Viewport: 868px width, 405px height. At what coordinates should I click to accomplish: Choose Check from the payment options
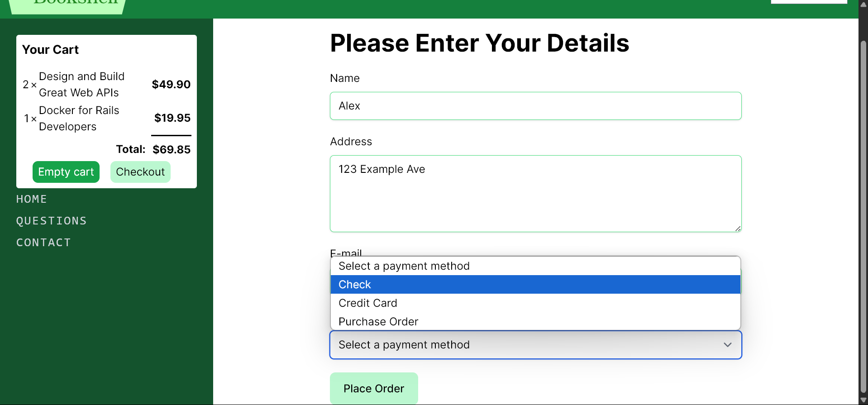pos(535,285)
